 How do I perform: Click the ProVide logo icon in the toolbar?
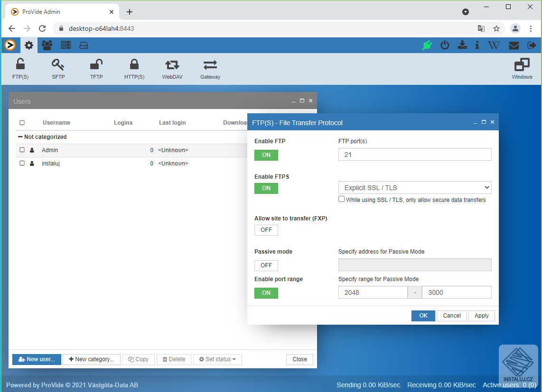pyautogui.click(x=10, y=45)
